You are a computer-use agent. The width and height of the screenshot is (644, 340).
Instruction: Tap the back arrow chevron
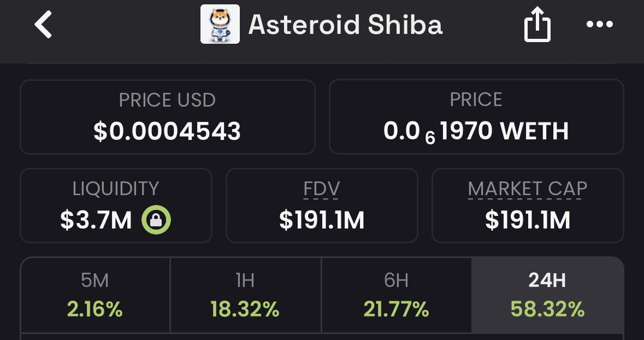tap(44, 25)
